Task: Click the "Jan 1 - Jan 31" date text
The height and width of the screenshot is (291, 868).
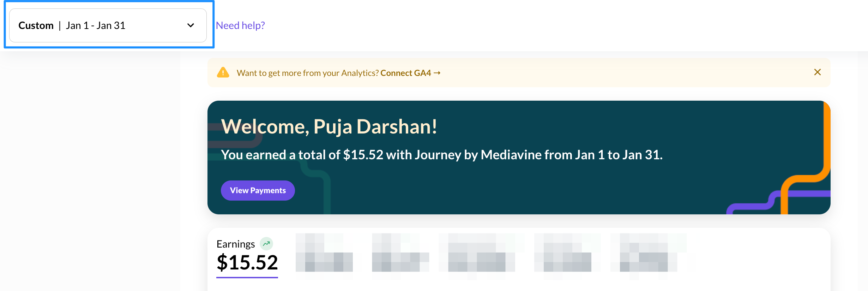Action: click(x=96, y=25)
